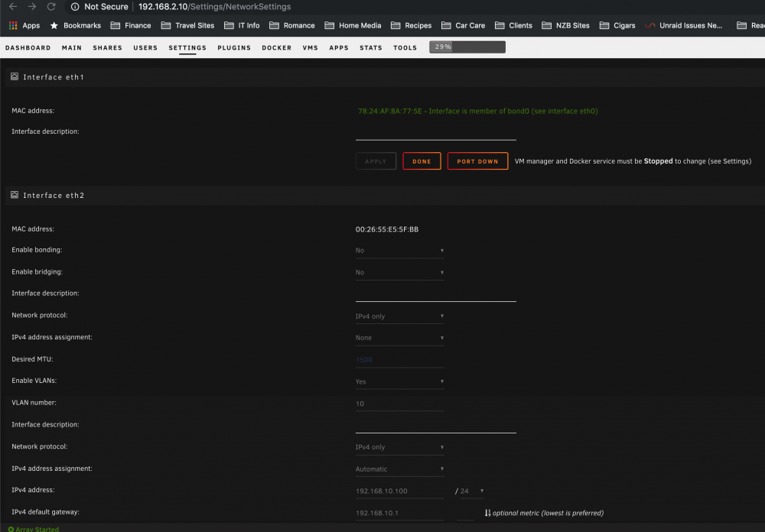
Task: Open the Enable bridging dropdown
Action: [x=399, y=272]
